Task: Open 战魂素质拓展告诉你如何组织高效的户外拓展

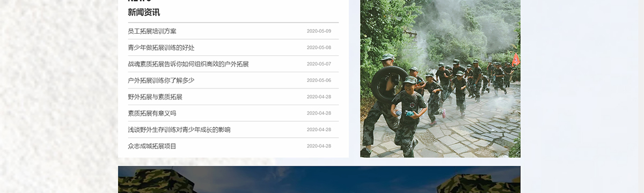Action: pos(188,64)
